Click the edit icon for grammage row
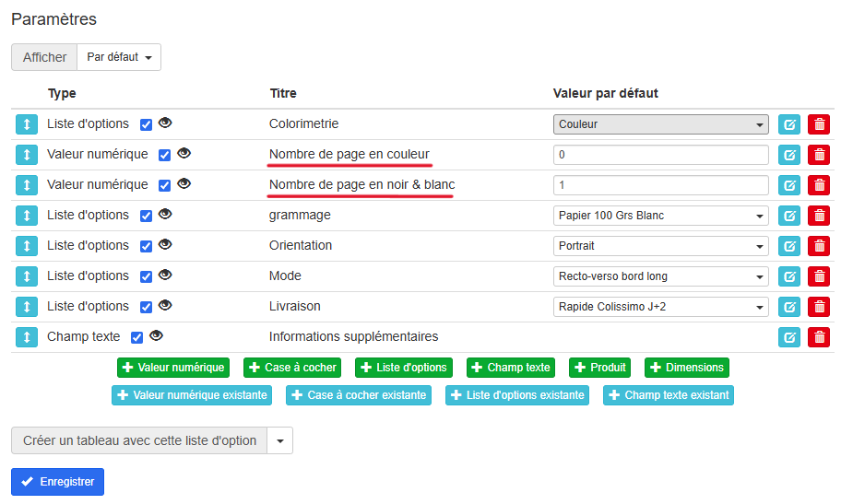 (x=789, y=216)
